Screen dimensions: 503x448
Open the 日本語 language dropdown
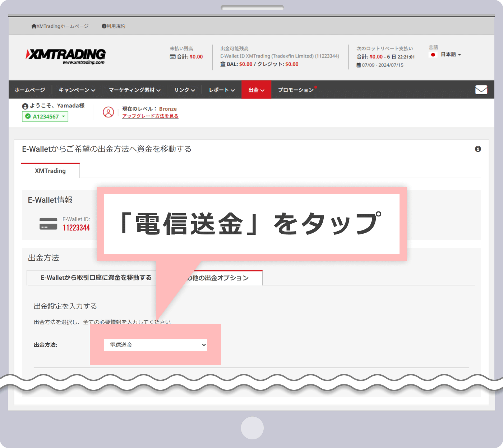(x=451, y=54)
